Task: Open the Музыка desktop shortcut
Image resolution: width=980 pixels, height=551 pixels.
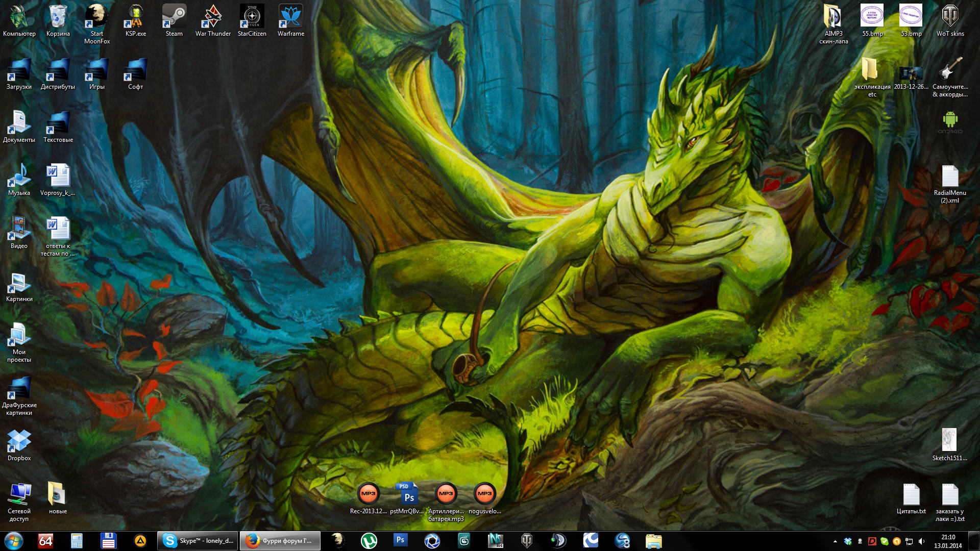Action: [19, 180]
